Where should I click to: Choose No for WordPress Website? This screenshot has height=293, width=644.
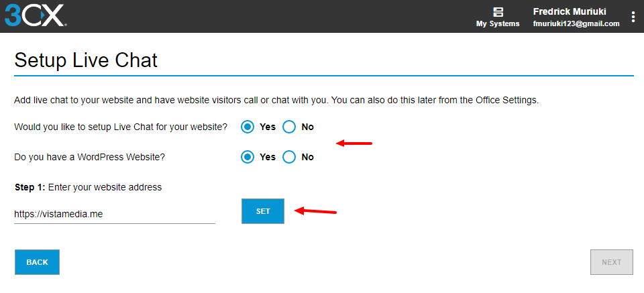coord(289,157)
